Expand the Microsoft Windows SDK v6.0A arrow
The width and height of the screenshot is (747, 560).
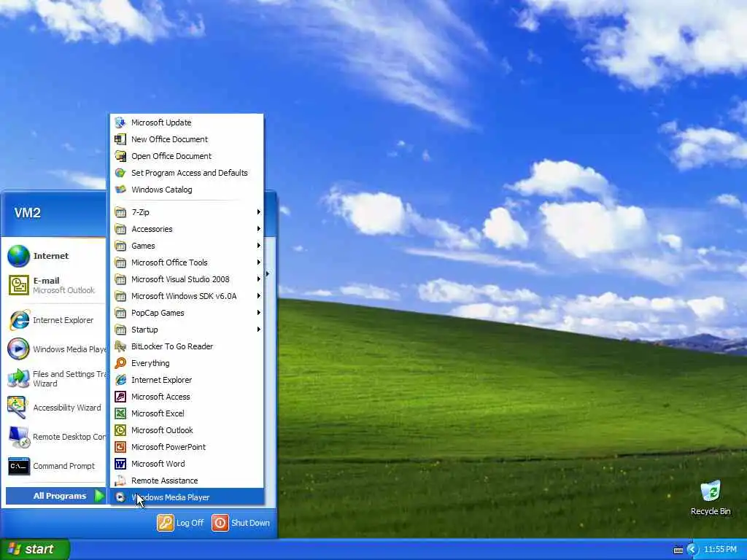tap(259, 296)
